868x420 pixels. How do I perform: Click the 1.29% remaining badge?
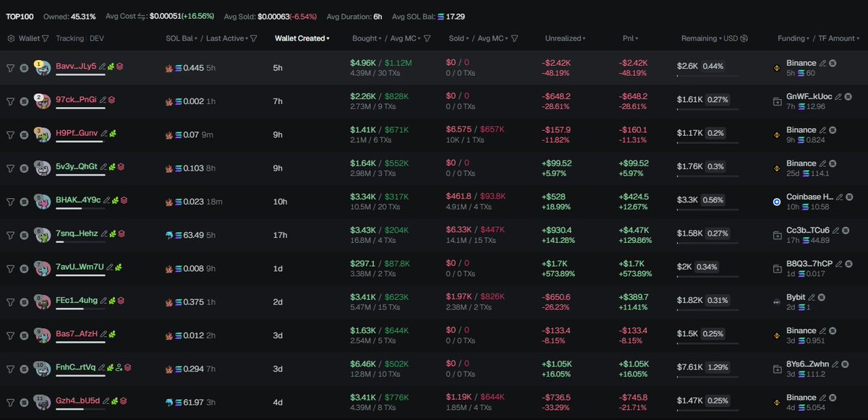click(719, 367)
